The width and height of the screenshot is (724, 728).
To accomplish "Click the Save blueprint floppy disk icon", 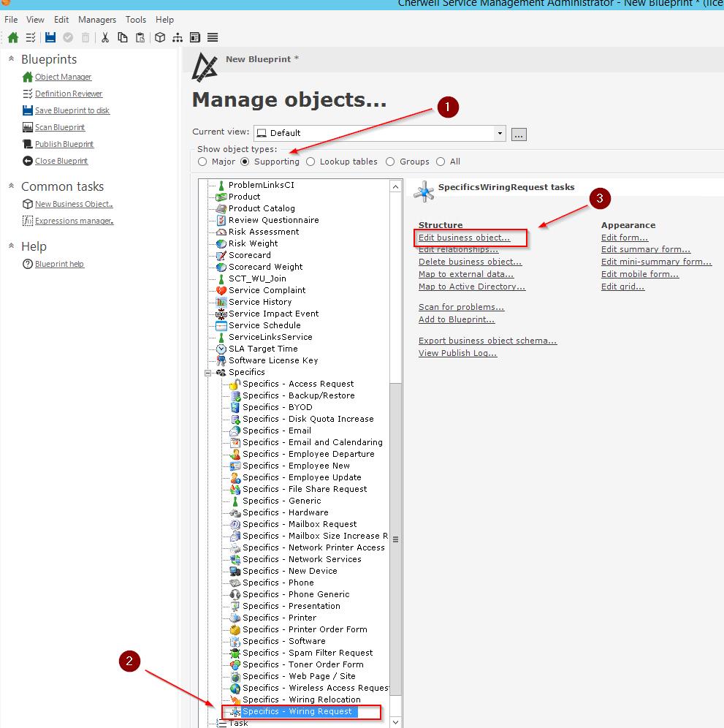I will coord(50,38).
